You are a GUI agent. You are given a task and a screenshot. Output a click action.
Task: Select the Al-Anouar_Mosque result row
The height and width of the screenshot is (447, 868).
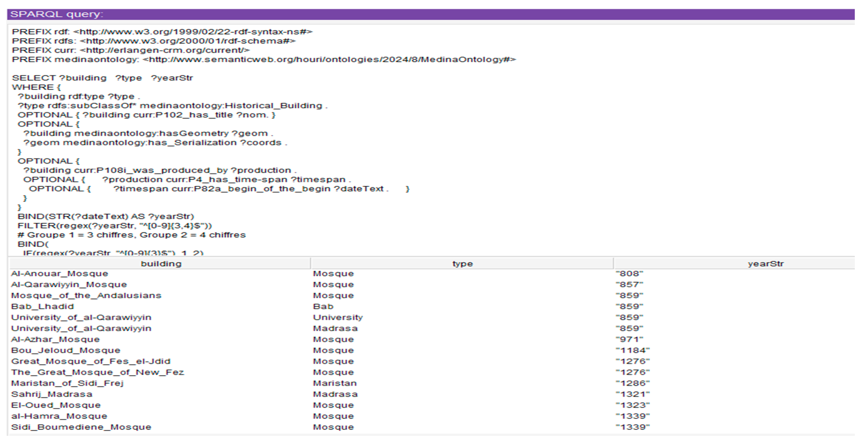pyautogui.click(x=60, y=274)
